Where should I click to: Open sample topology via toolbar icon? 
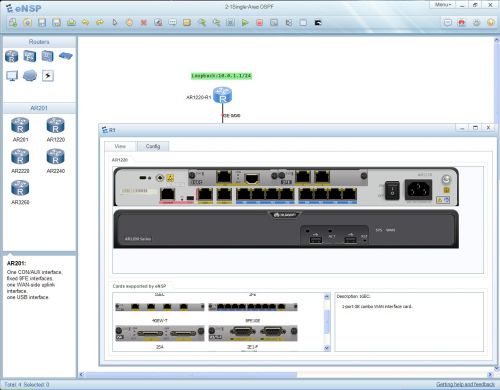[28, 23]
